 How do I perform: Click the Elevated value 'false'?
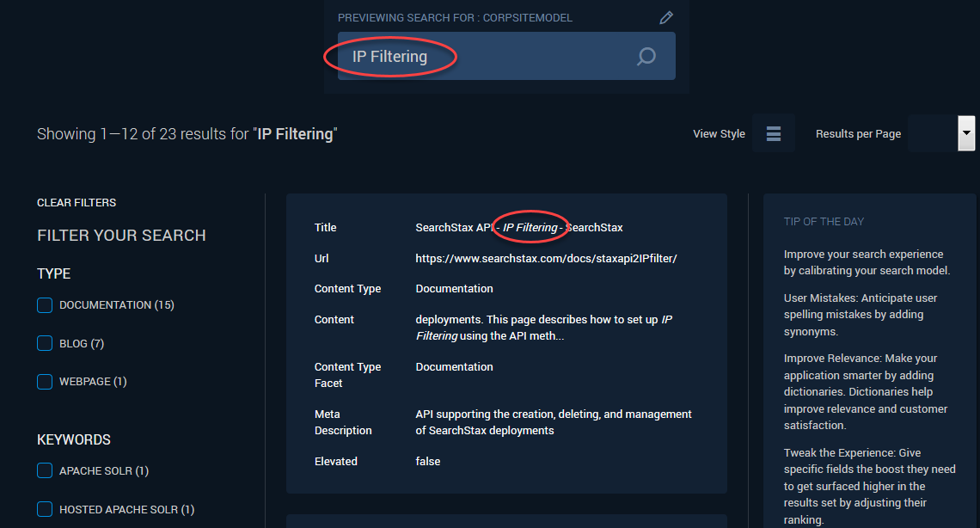pyautogui.click(x=428, y=461)
